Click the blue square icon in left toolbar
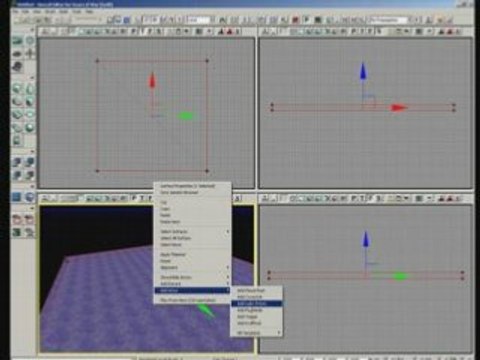Screen dimensions: 480x360 [17, 197]
